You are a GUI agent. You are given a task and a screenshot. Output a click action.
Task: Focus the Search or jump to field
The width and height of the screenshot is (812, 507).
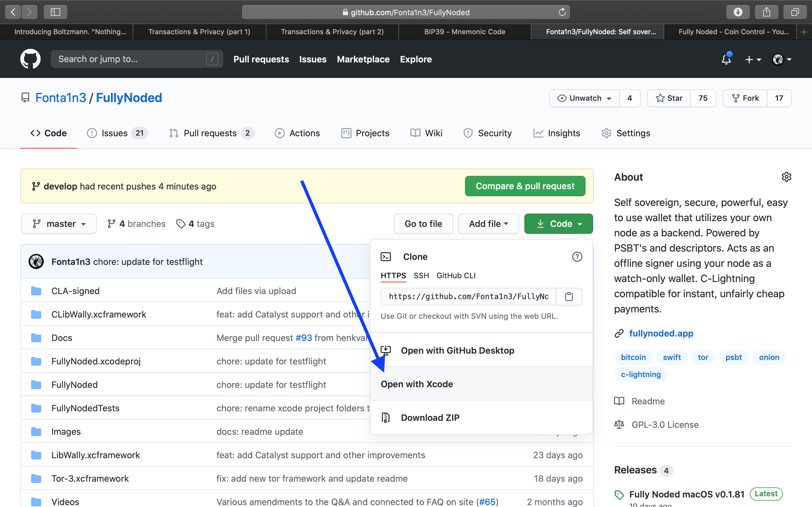131,59
